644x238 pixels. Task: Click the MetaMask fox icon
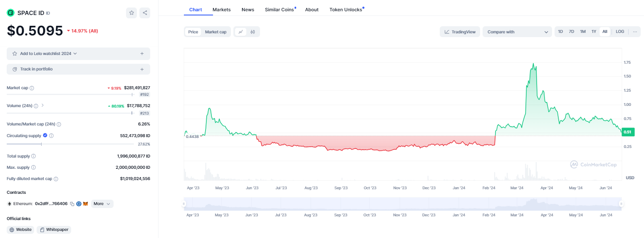[85, 204]
